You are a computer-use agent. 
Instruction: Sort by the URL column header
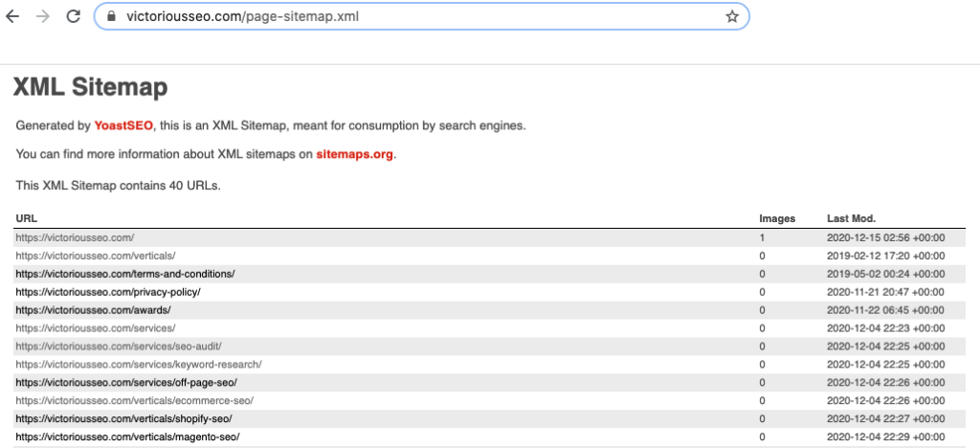click(x=26, y=218)
